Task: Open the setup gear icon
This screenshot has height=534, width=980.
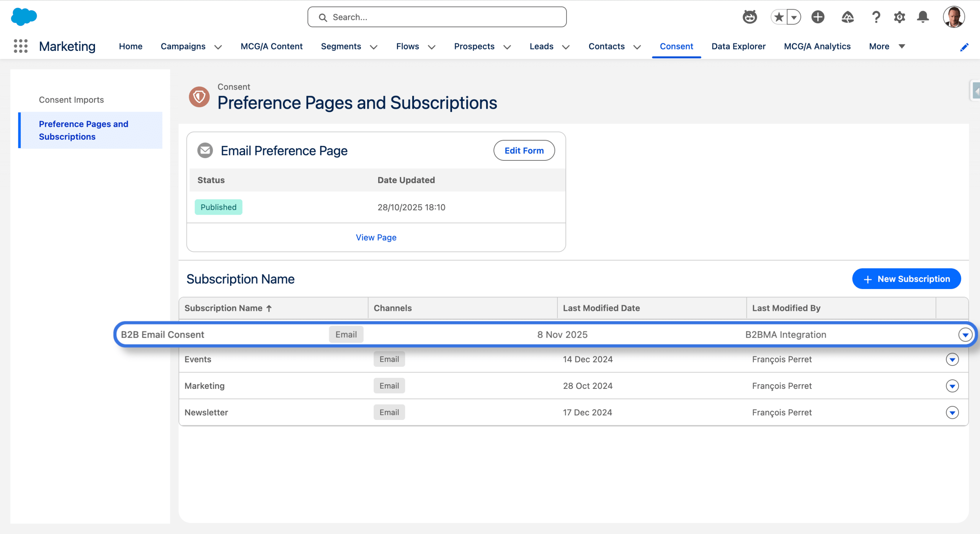Action: tap(899, 17)
